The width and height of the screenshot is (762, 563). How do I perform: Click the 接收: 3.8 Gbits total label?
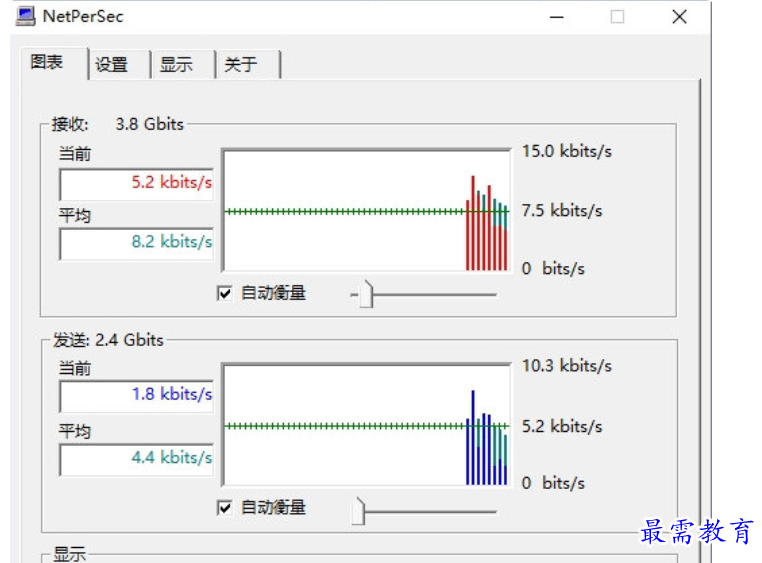point(118,124)
